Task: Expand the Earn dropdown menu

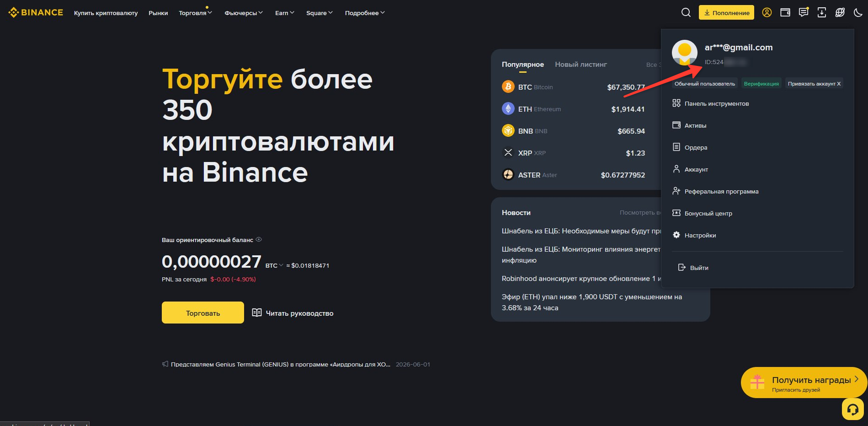Action: click(x=285, y=13)
